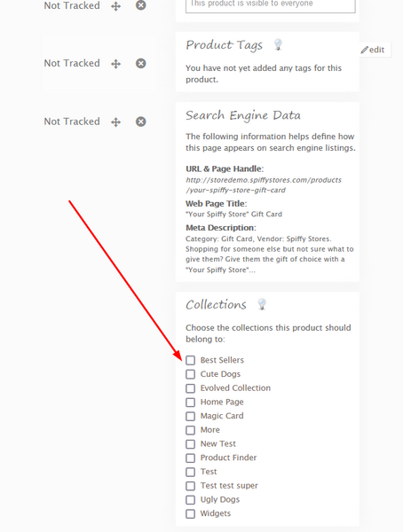Image resolution: width=403 pixels, height=532 pixels.
Task: Remove the third Not Tracked variant
Action: click(x=140, y=121)
